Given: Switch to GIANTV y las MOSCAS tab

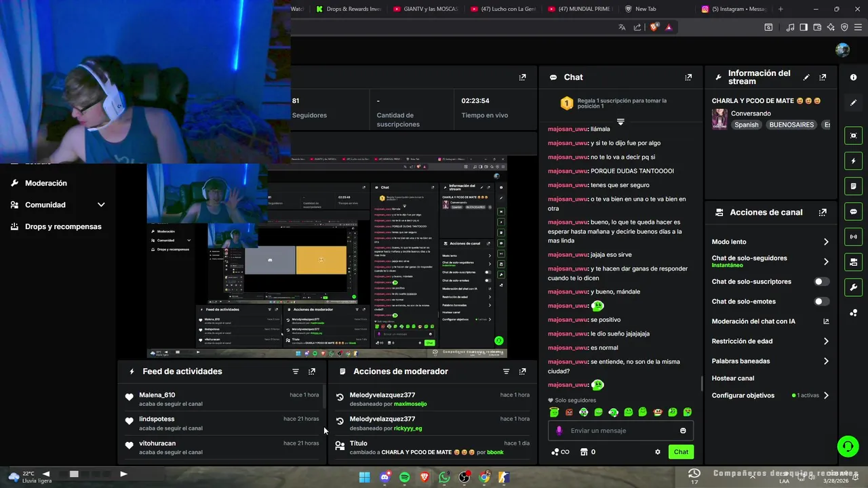Looking at the screenshot, I should tap(427, 9).
